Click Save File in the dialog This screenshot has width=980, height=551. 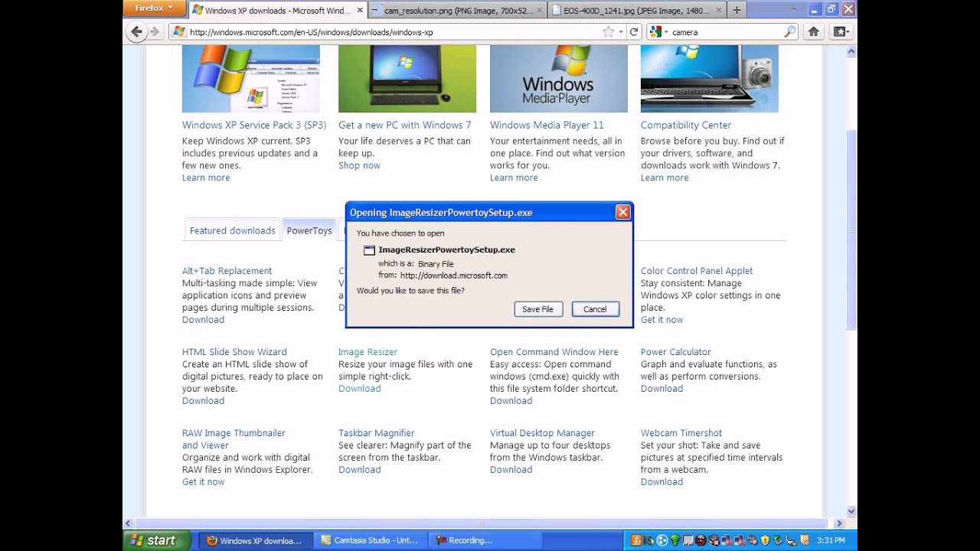(x=538, y=309)
